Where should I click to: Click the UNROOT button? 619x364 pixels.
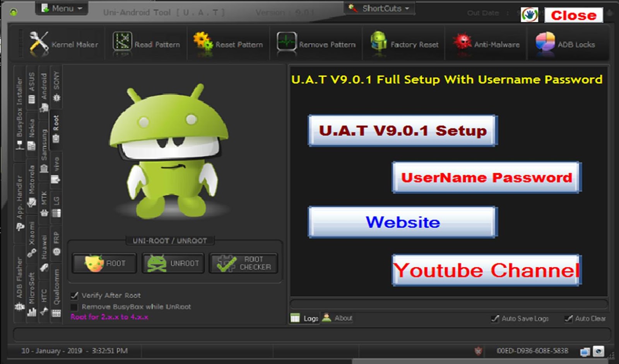[173, 263]
